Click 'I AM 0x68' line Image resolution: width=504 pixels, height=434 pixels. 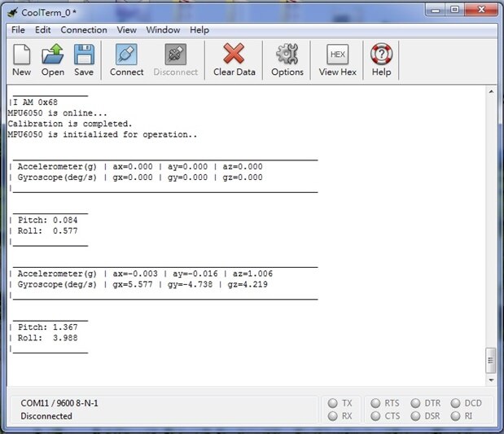pos(35,103)
